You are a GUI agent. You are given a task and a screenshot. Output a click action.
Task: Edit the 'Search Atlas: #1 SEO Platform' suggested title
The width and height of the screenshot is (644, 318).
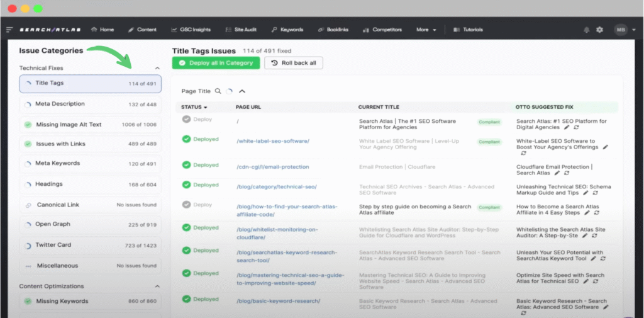(567, 128)
